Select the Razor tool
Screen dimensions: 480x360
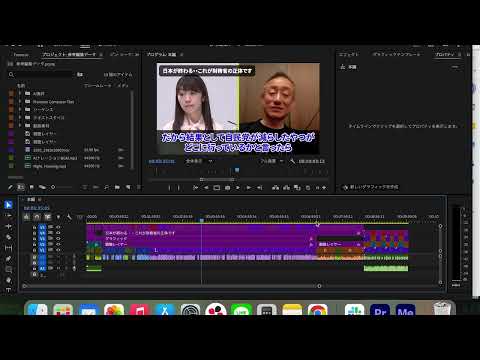9,237
